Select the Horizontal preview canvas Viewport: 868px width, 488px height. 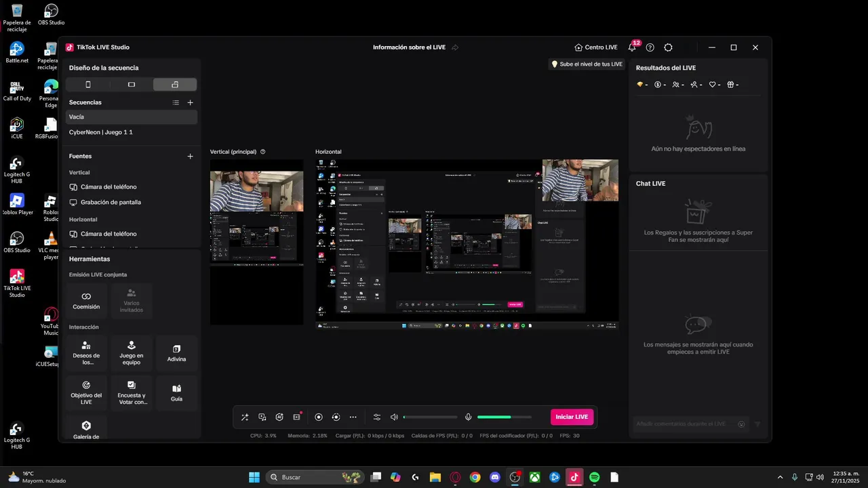467,244
